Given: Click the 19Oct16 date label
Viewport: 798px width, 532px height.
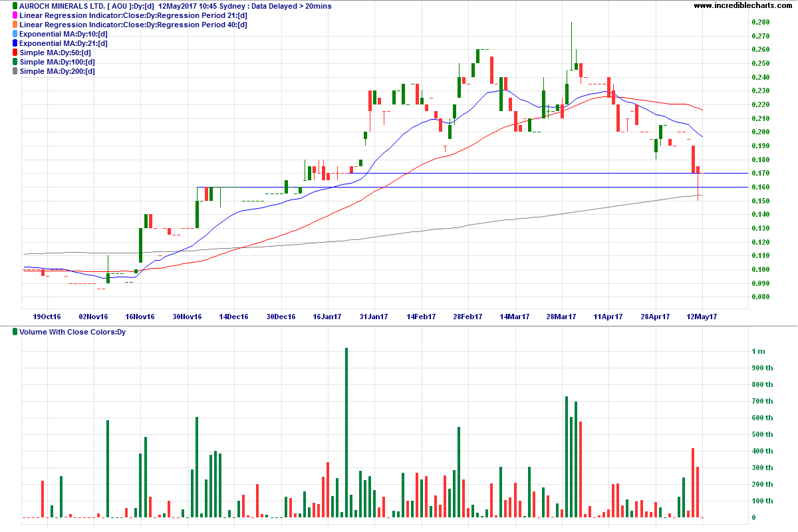Looking at the screenshot, I should click(47, 317).
